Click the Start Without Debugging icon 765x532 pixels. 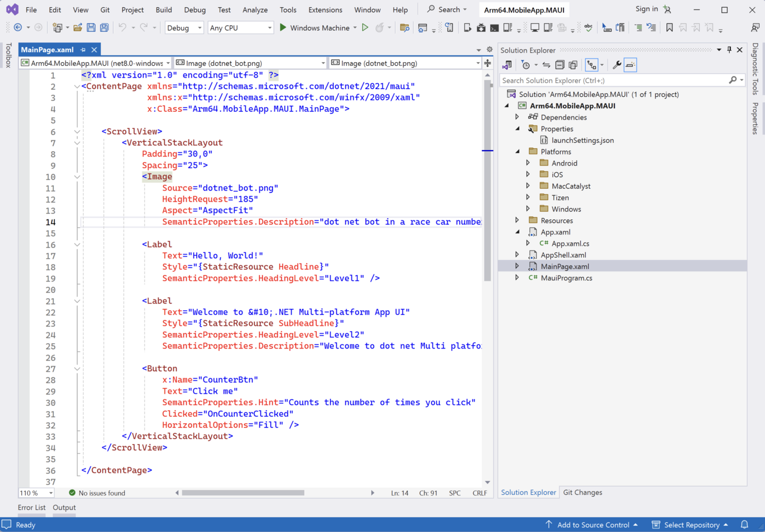(365, 27)
